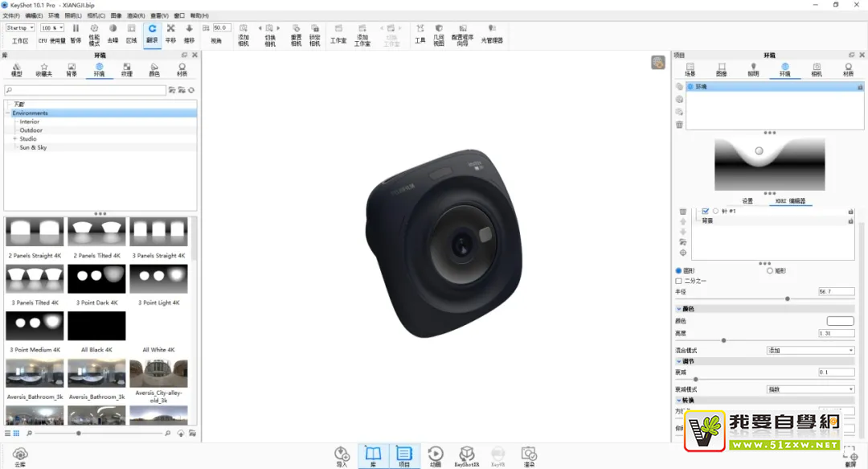Screen dimensions: 868x469
Task: Click the 翻滚 (tumble) tool icon
Action: [x=152, y=32]
